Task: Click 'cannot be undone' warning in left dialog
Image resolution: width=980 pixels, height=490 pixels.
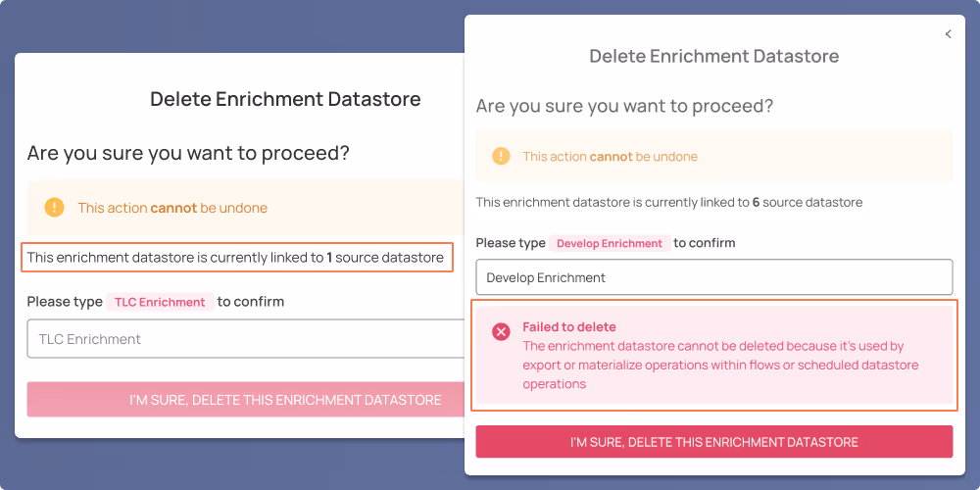Action: point(172,208)
